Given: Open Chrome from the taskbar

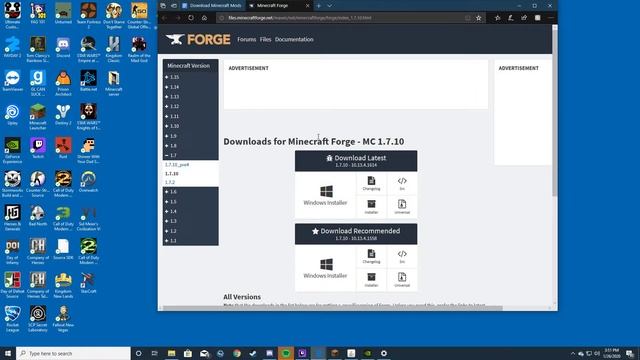Looking at the screenshot, I should pyautogui.click(x=237, y=353).
